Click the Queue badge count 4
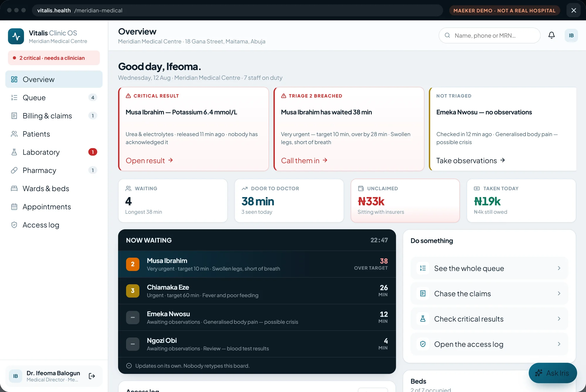The height and width of the screenshot is (392, 586). pyautogui.click(x=93, y=97)
